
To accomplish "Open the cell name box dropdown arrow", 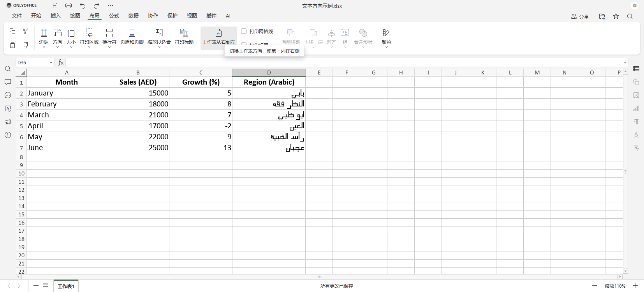I will coord(51,63).
